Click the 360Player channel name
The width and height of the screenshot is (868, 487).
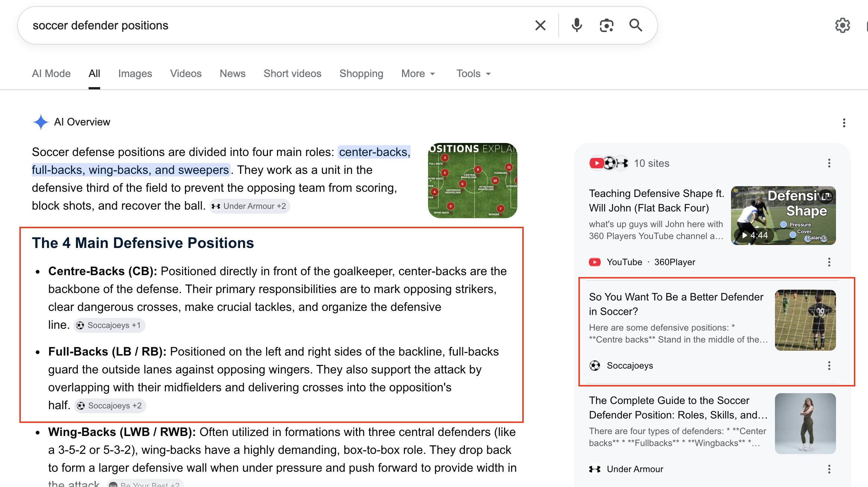675,262
